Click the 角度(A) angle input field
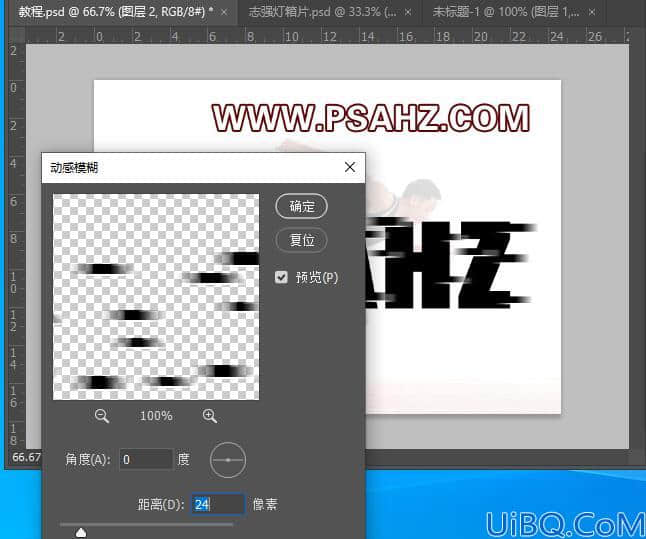646x539 pixels. (x=146, y=459)
